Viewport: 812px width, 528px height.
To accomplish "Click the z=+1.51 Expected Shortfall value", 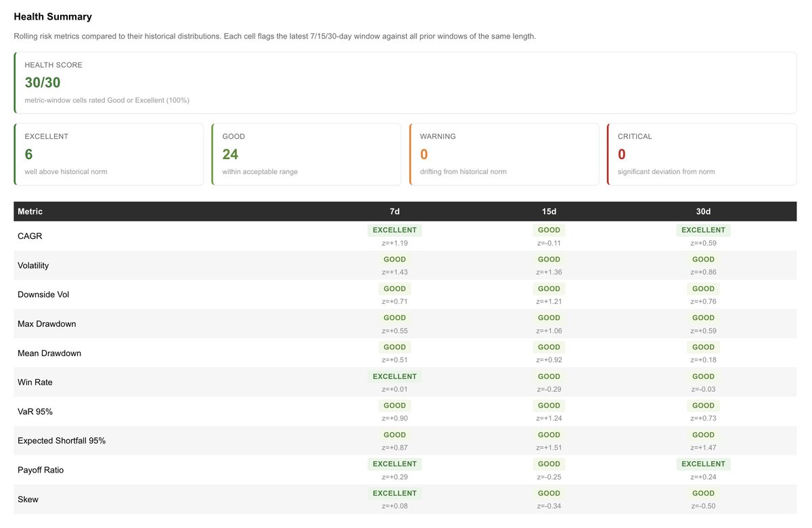I will click(x=549, y=447).
